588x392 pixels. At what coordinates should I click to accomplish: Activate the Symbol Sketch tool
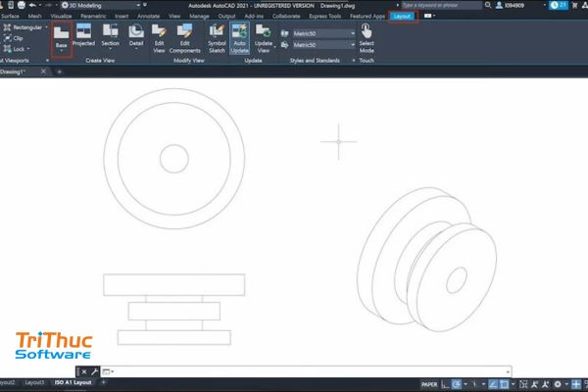[x=217, y=38]
